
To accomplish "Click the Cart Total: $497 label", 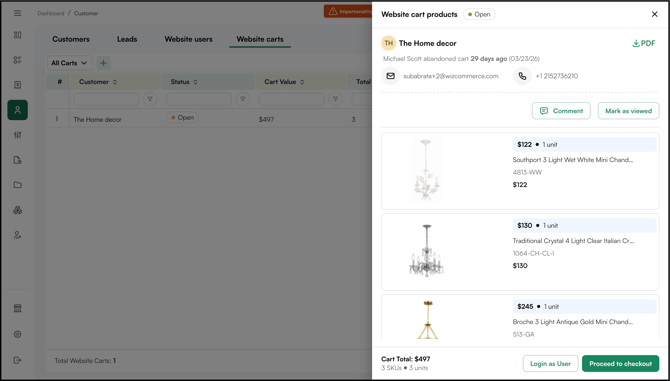I will (406, 359).
